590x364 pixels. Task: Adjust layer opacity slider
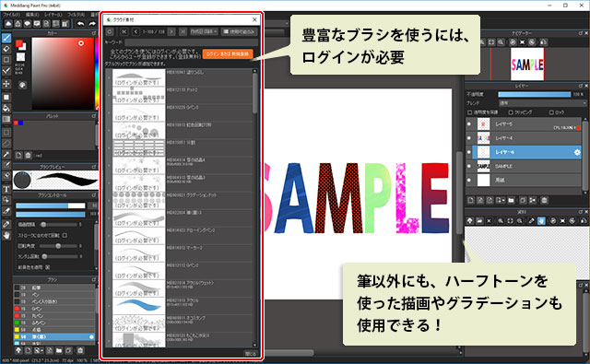[535, 94]
